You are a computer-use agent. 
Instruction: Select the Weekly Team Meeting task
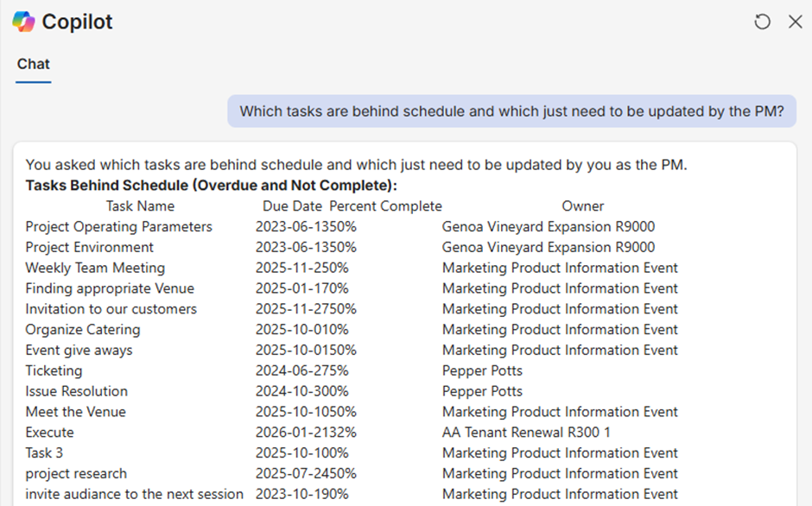click(95, 268)
